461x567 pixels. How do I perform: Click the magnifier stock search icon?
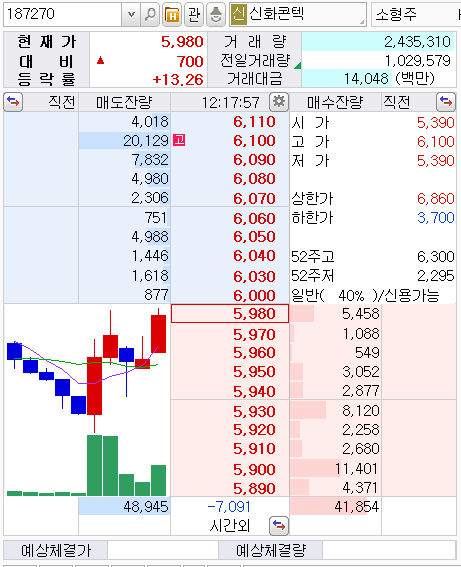coord(150,14)
